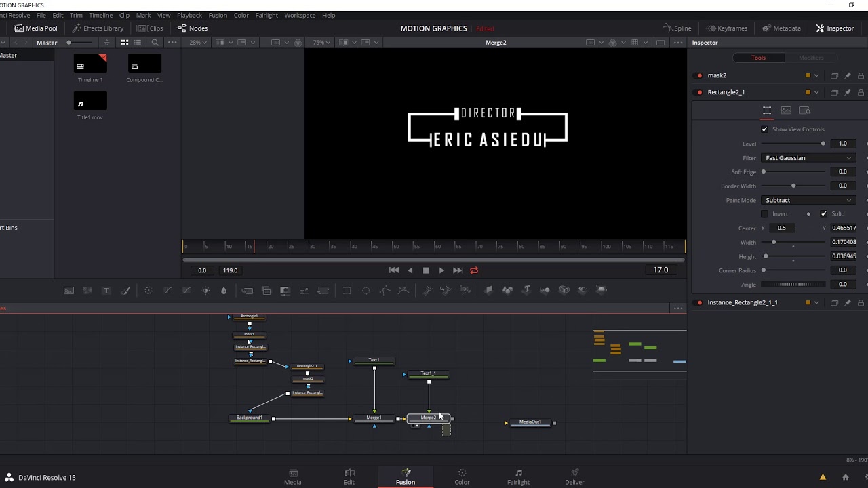Image resolution: width=868 pixels, height=488 pixels.
Task: Toggle the Nodes panel button
Action: tap(193, 28)
